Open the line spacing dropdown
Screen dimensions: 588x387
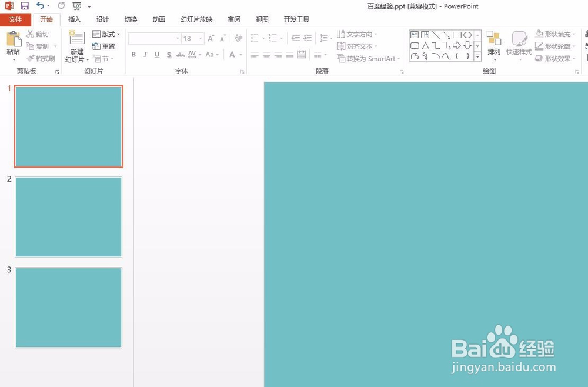coord(326,38)
